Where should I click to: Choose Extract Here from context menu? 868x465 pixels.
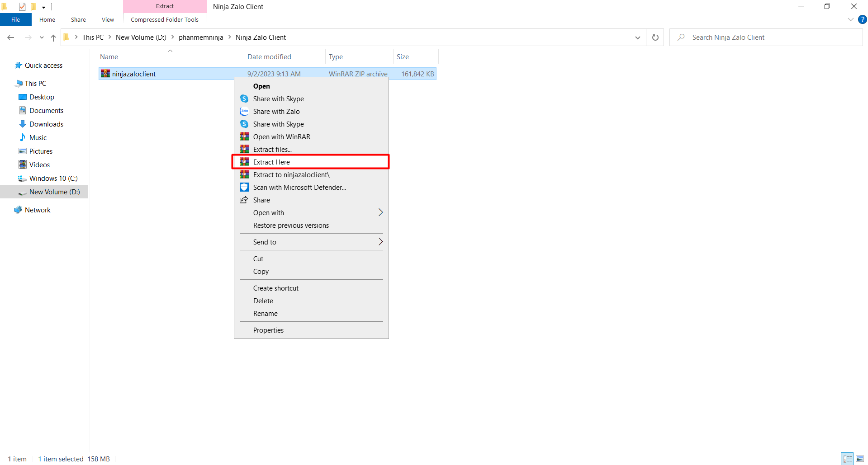311,162
